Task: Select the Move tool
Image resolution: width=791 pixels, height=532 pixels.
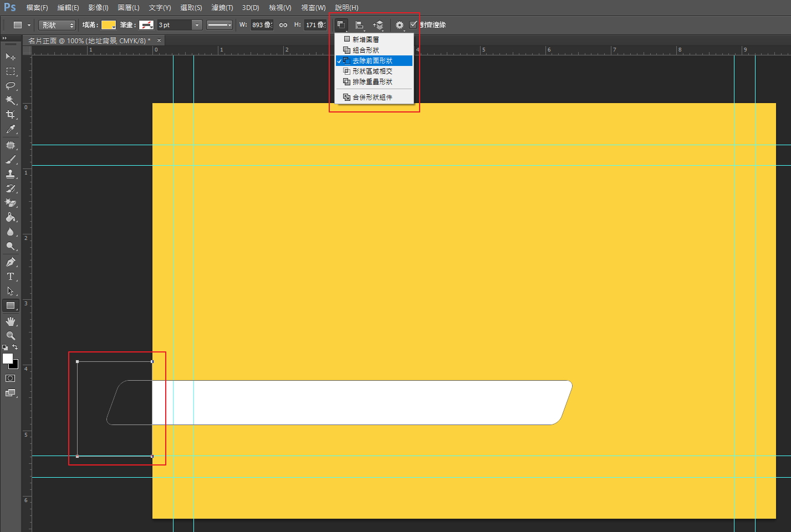Action: click(x=11, y=57)
